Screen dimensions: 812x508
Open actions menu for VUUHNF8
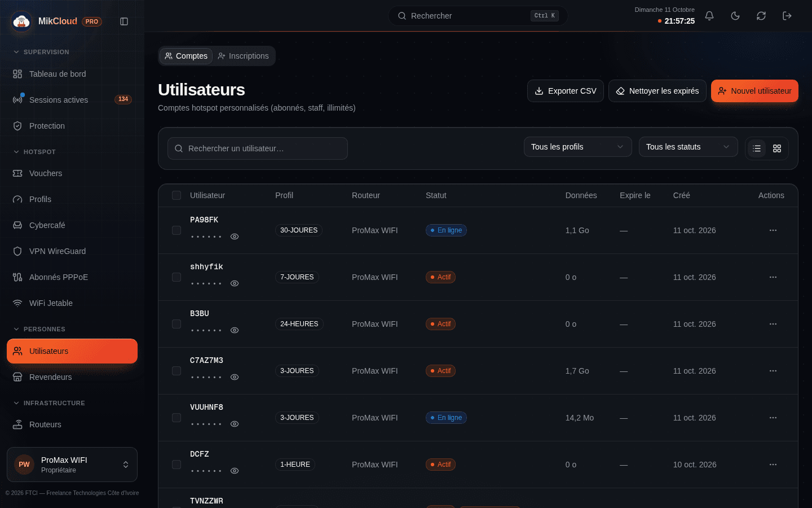tap(773, 418)
